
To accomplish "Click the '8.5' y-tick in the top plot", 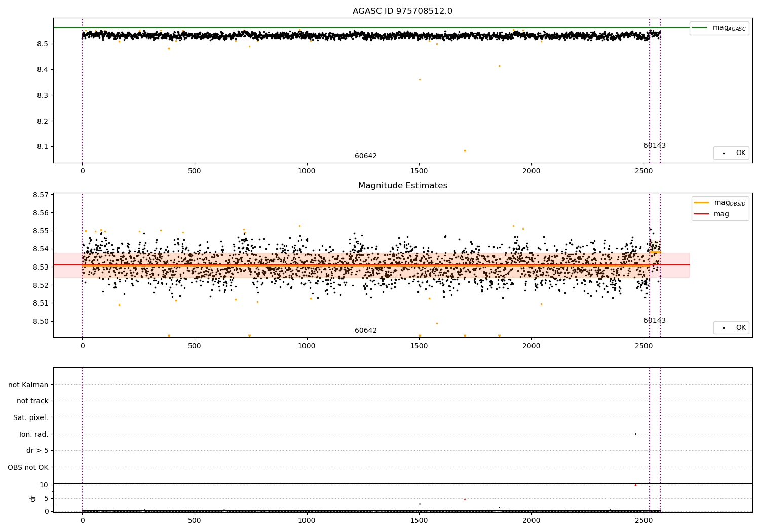I will click(43, 44).
